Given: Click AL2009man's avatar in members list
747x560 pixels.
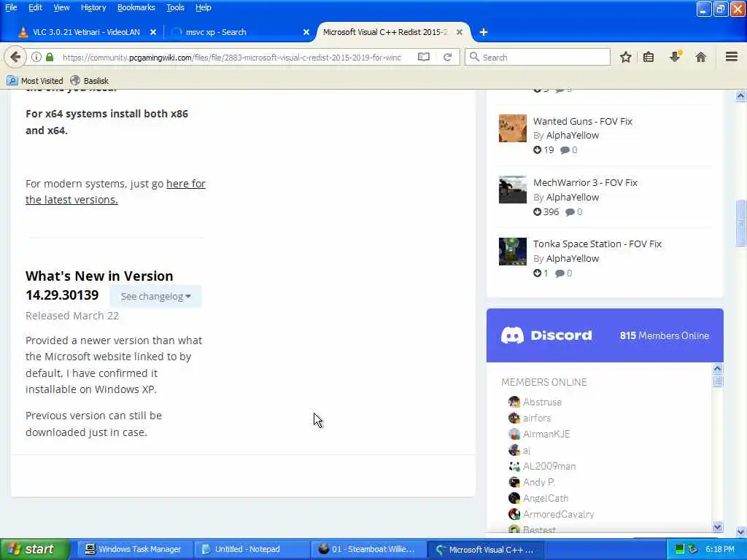Looking at the screenshot, I should tap(514, 466).
